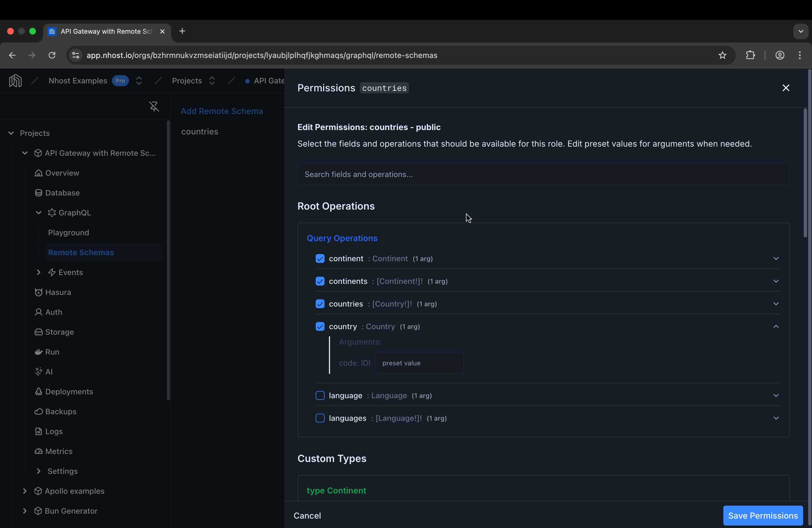Image resolution: width=812 pixels, height=528 pixels.
Task: Click the unpin sidebar icon
Action: pos(154,106)
